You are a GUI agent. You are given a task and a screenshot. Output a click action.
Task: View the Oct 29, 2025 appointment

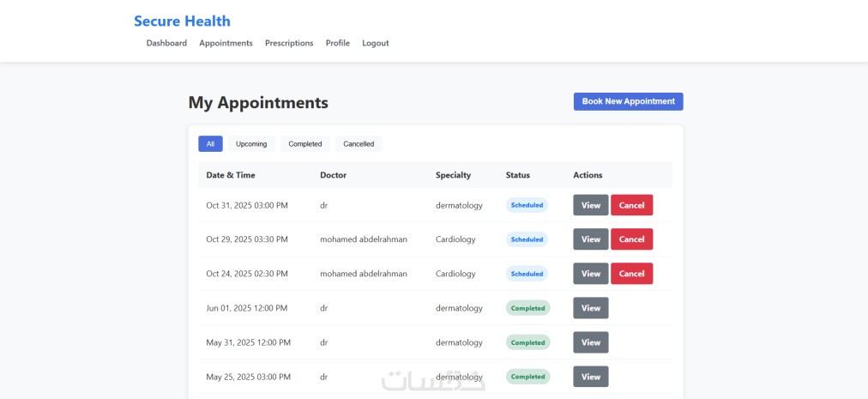[591, 239]
